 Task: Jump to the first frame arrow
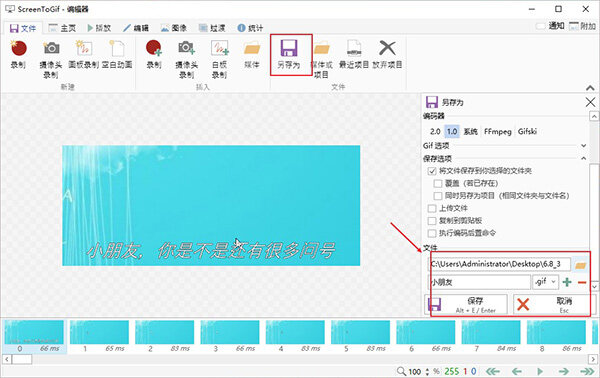tap(493, 371)
